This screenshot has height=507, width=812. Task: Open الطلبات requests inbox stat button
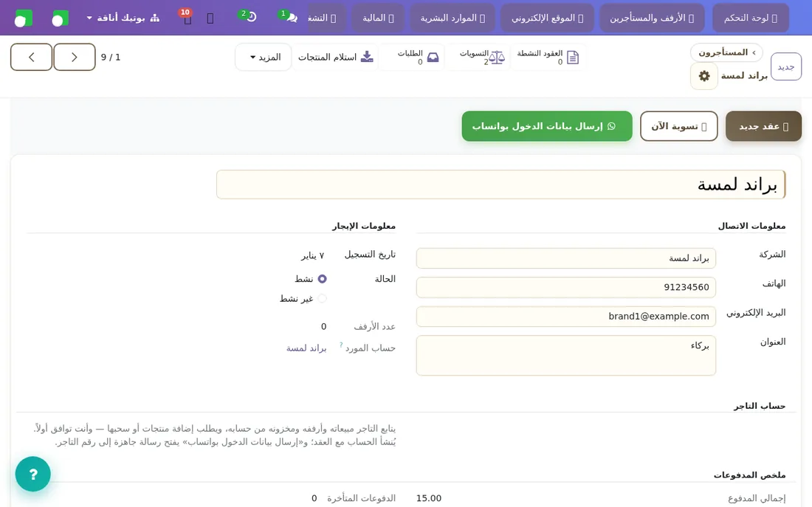pyautogui.click(x=412, y=57)
